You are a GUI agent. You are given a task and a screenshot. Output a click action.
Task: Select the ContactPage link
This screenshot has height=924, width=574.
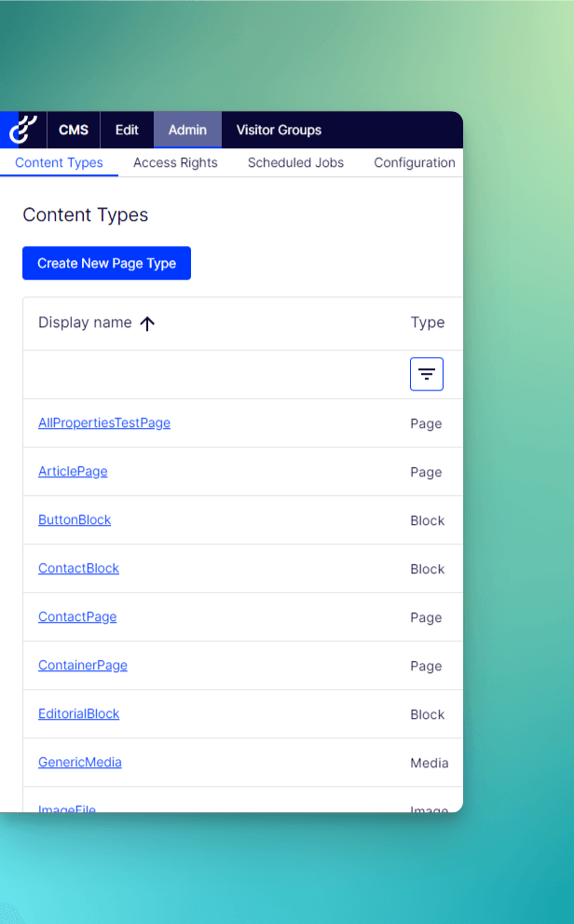point(77,616)
